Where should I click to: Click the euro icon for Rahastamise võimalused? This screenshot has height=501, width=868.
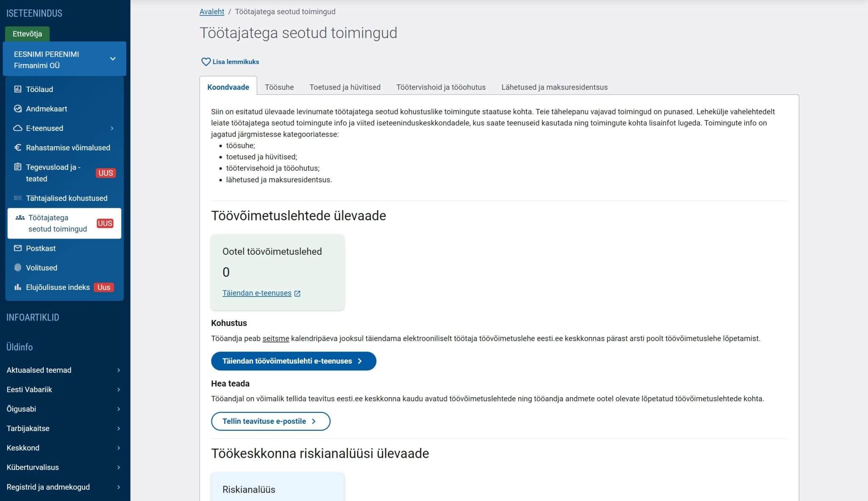pos(18,148)
